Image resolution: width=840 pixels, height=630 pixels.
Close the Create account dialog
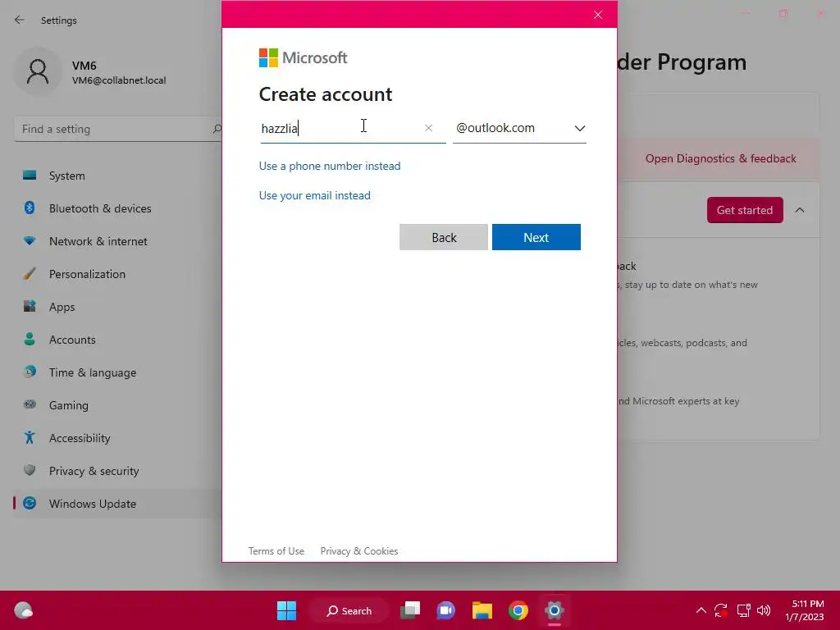click(598, 15)
